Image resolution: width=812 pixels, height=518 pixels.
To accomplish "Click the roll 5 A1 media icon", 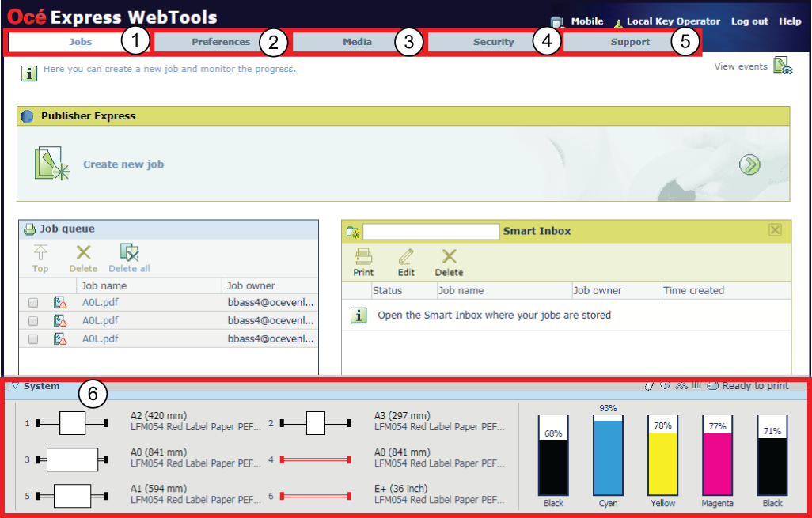I will click(72, 496).
